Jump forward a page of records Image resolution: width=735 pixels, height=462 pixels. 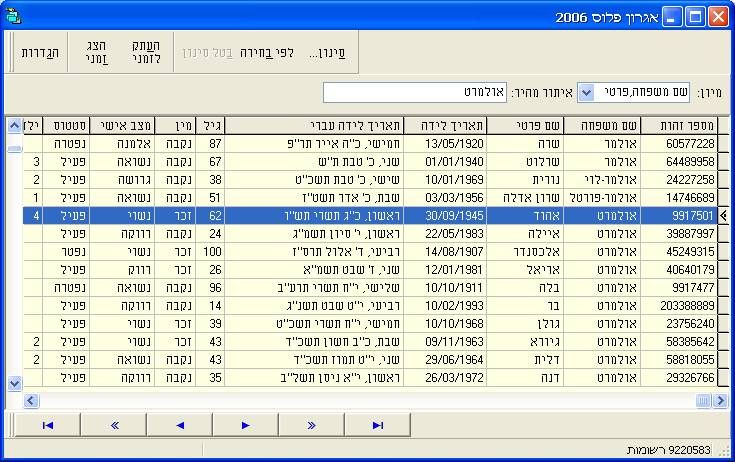click(x=311, y=425)
